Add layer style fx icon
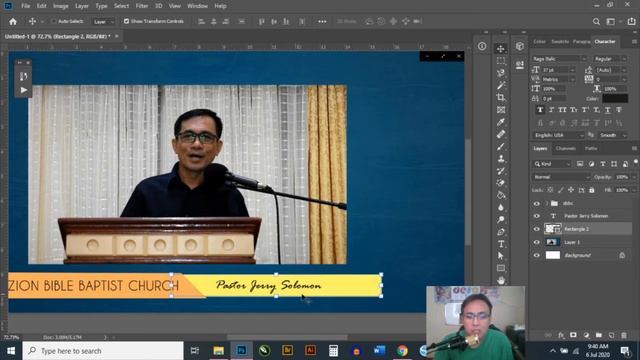Image resolution: width=640 pixels, height=360 pixels. [x=561, y=335]
